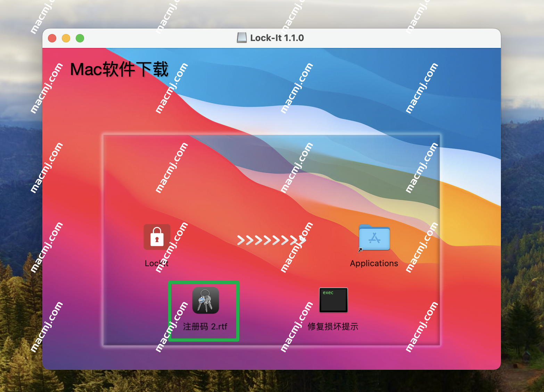
Task: Click the Applications label text
Action: point(374,263)
